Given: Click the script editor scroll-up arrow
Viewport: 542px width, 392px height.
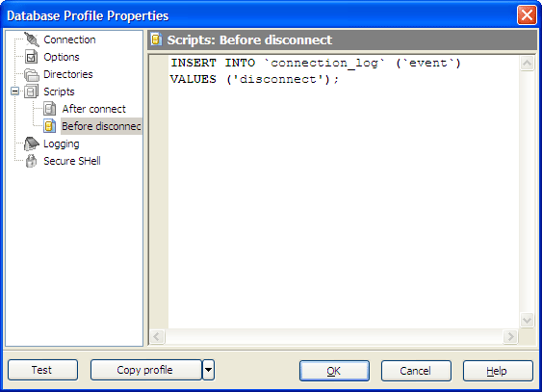Looking at the screenshot, I should coord(528,63).
